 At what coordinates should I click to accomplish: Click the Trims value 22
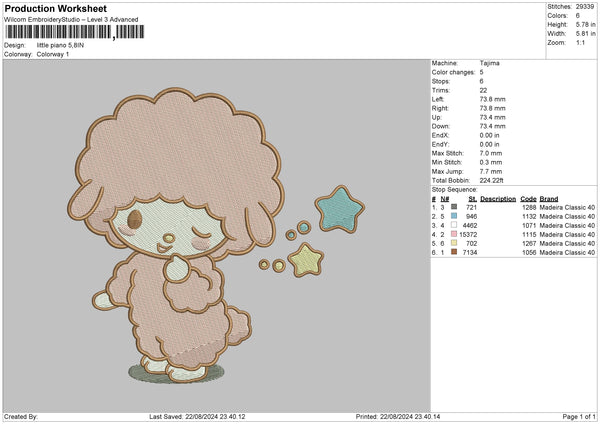[483, 90]
